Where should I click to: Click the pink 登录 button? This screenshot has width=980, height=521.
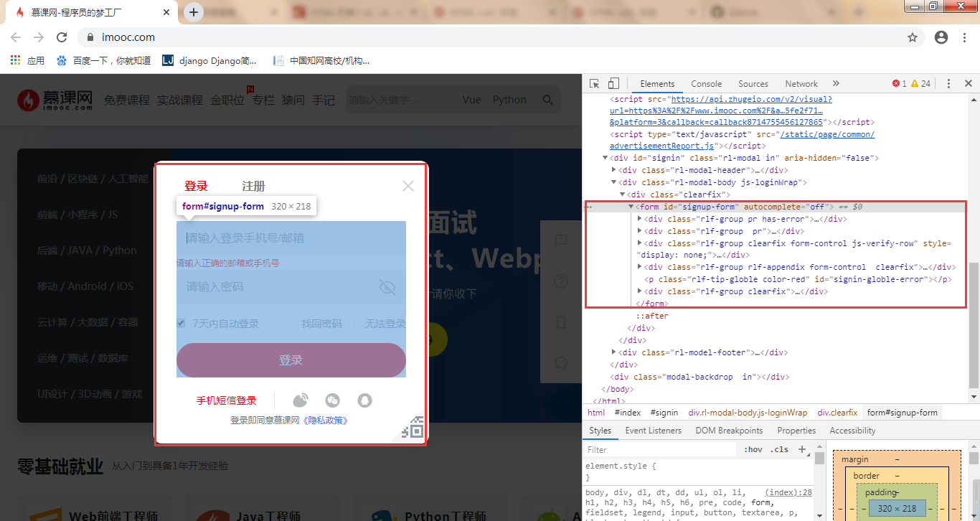pyautogui.click(x=291, y=360)
